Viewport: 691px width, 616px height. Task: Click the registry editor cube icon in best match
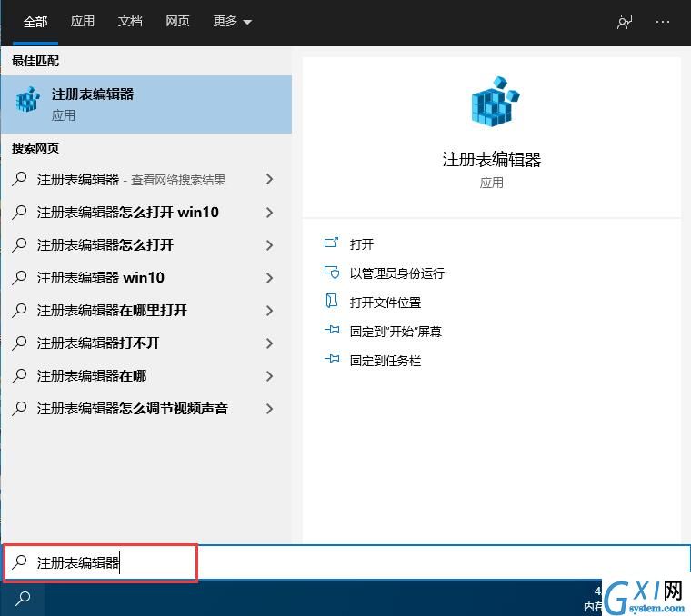(x=28, y=100)
